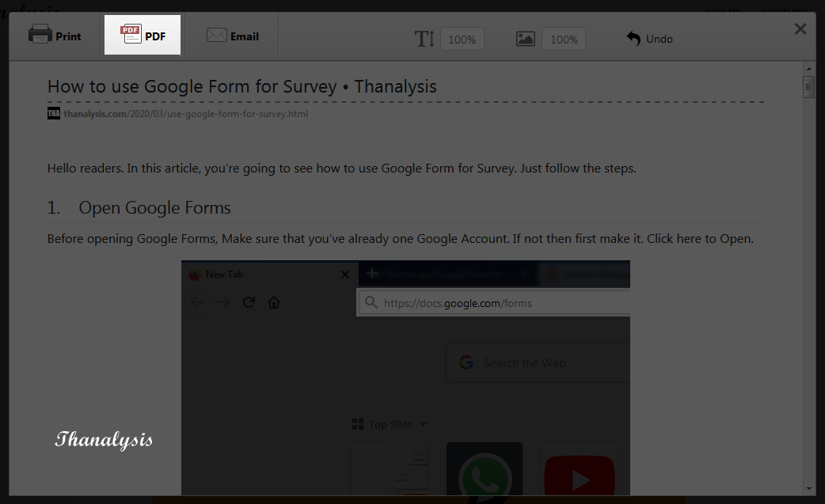Open the text size 100% dropdown
Viewport: 825px width, 504px height.
tap(462, 40)
